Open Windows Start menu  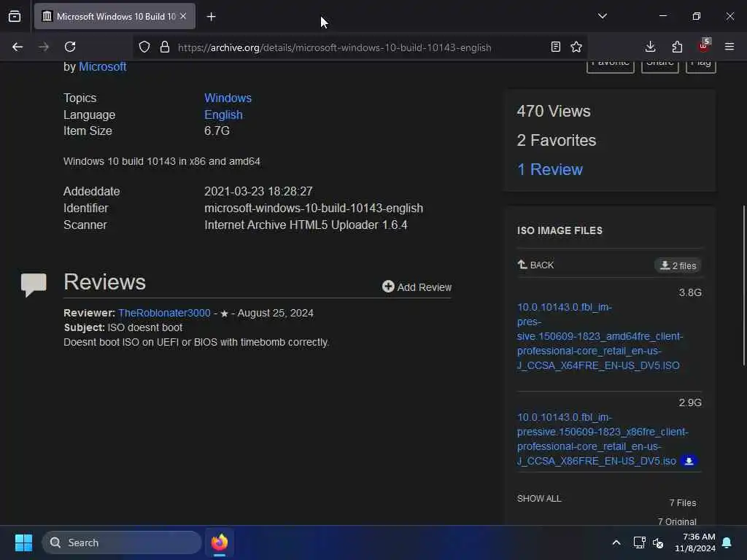[x=23, y=542]
